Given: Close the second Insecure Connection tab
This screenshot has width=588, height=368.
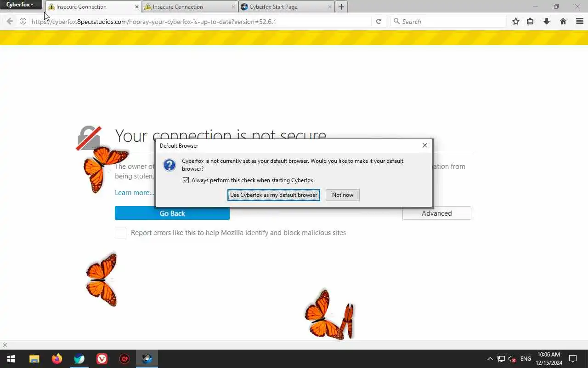Looking at the screenshot, I should (233, 7).
